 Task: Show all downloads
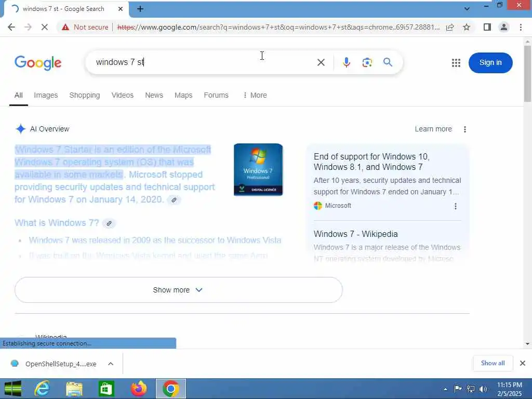click(x=493, y=363)
